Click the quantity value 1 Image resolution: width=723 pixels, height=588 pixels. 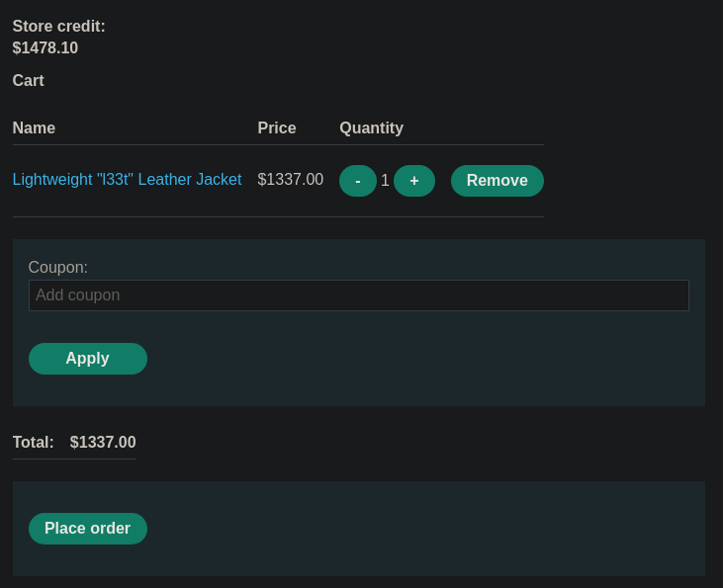(385, 180)
